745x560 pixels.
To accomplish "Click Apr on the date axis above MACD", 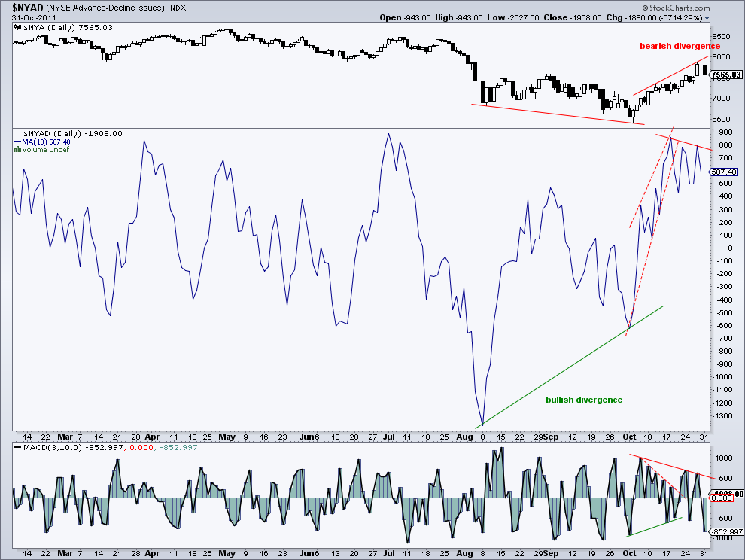I will click(x=153, y=437).
